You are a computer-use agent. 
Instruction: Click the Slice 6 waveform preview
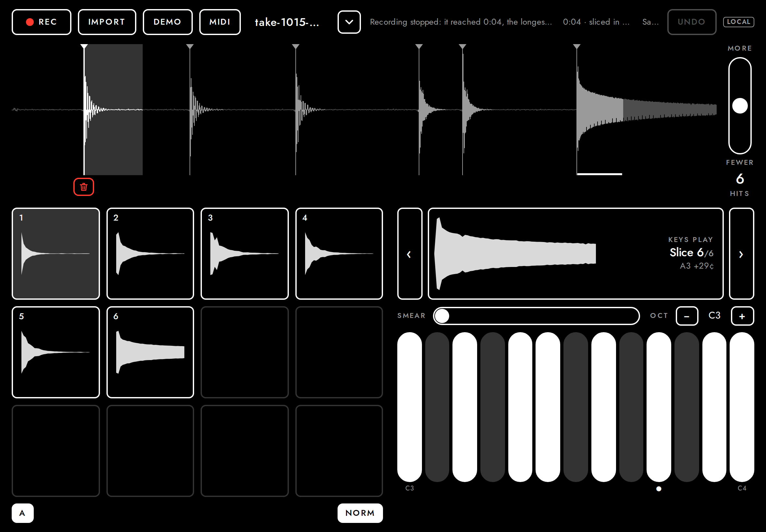[x=575, y=254]
